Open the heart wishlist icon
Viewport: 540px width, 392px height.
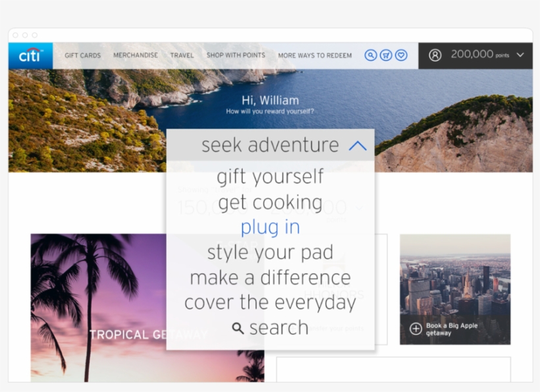401,55
